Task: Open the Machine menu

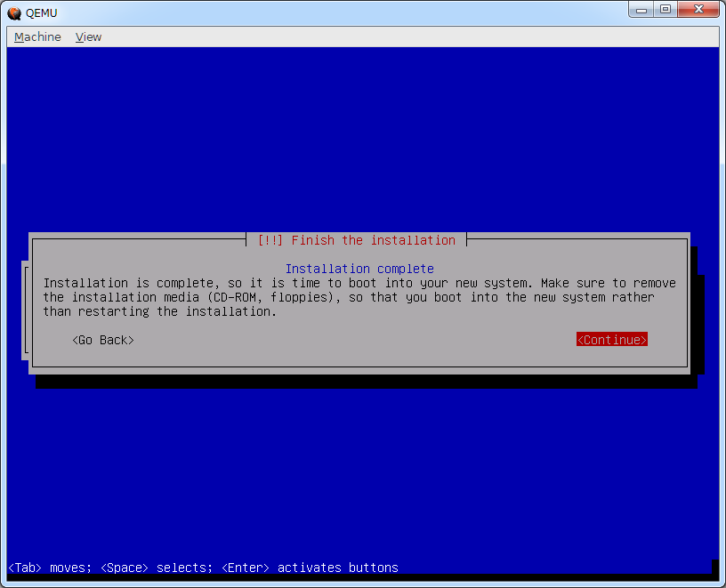Action: point(37,37)
